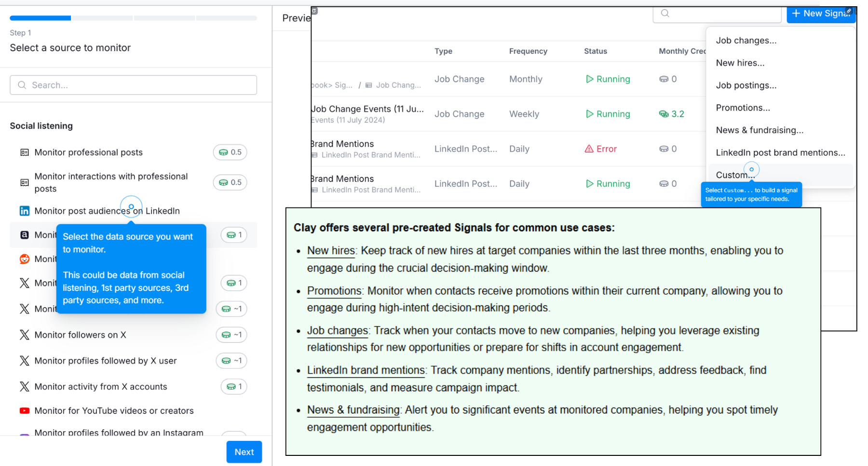This screenshot has width=868, height=466.
Task: Click the Job changes link in notes
Action: 338,330
